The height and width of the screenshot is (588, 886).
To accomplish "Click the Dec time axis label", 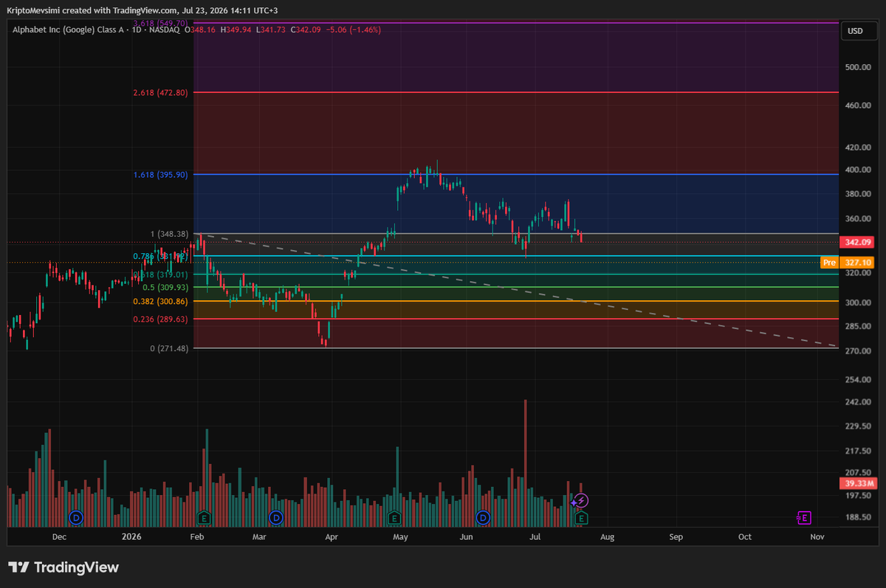I will pos(60,537).
